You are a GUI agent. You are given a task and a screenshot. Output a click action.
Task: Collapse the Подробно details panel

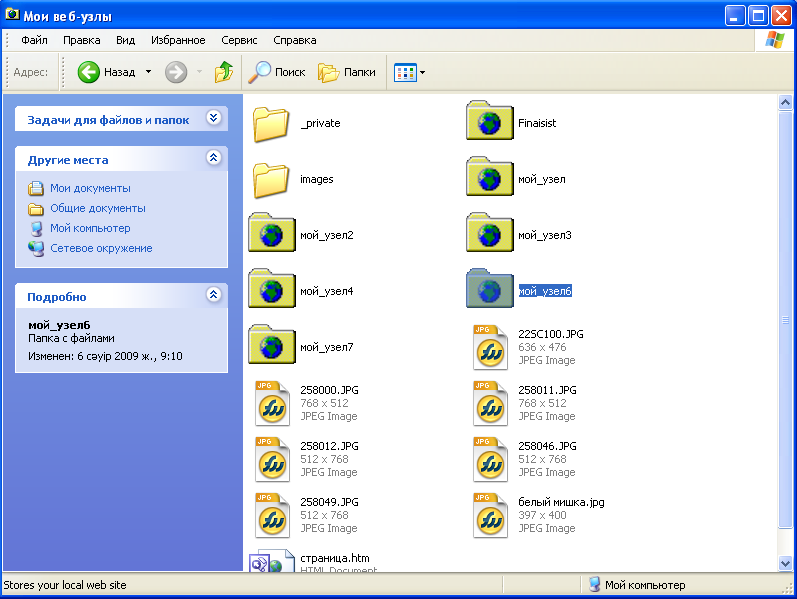click(213, 294)
